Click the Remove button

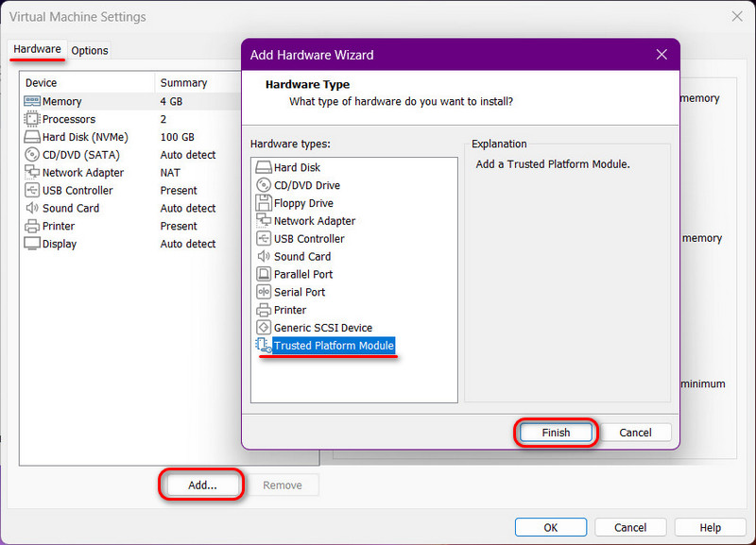point(283,485)
